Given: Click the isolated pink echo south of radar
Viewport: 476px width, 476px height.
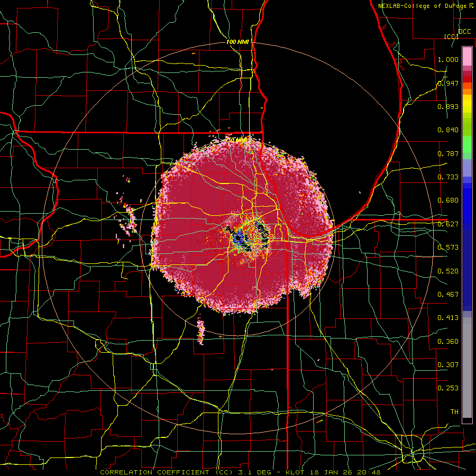Looking at the screenshot, I should [x=200, y=332].
